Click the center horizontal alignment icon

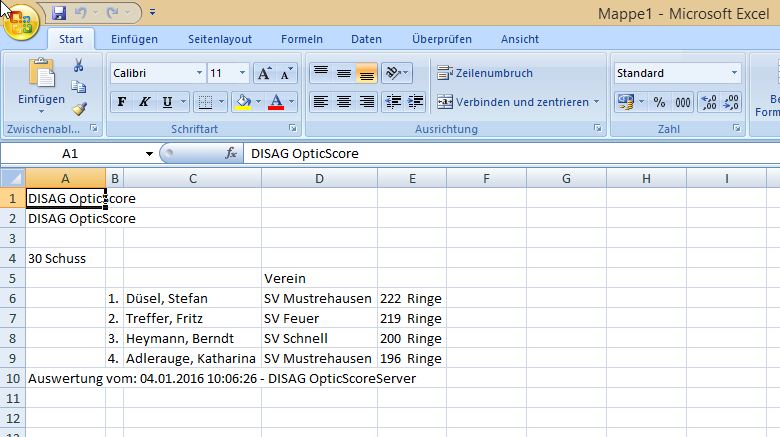[x=343, y=102]
